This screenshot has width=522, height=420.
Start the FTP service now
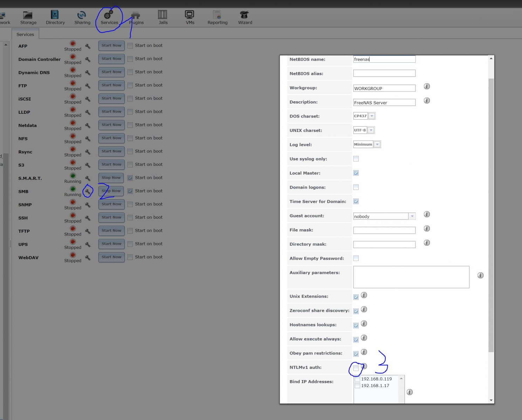111,85
